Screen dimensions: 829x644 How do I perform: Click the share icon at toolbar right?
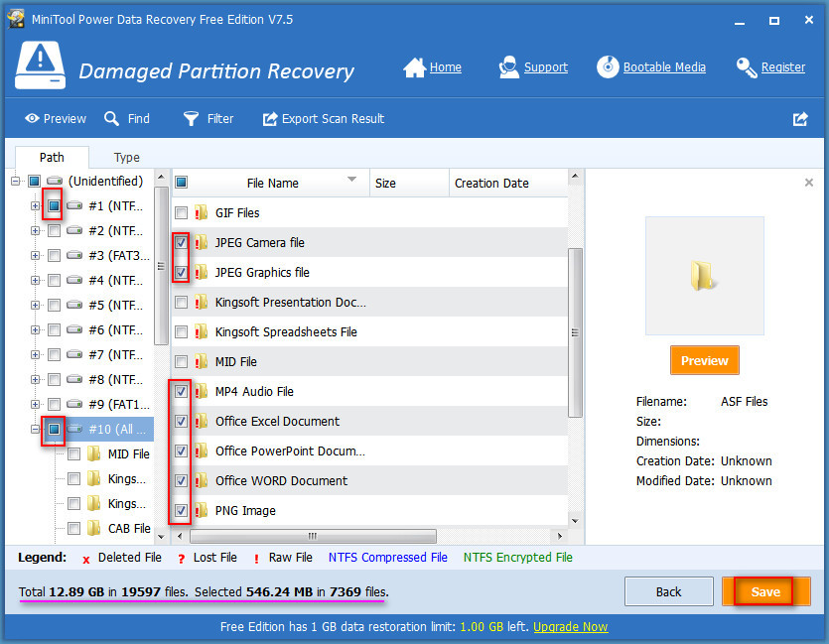coord(800,119)
